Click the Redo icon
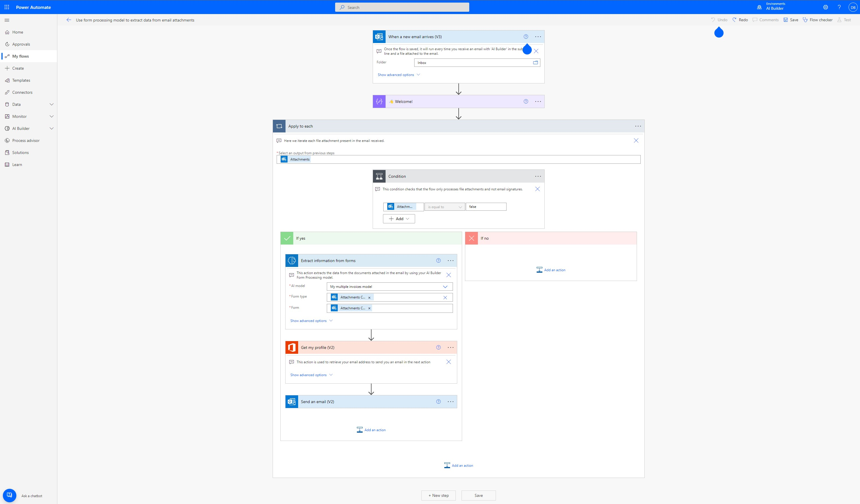860x504 pixels. click(734, 20)
